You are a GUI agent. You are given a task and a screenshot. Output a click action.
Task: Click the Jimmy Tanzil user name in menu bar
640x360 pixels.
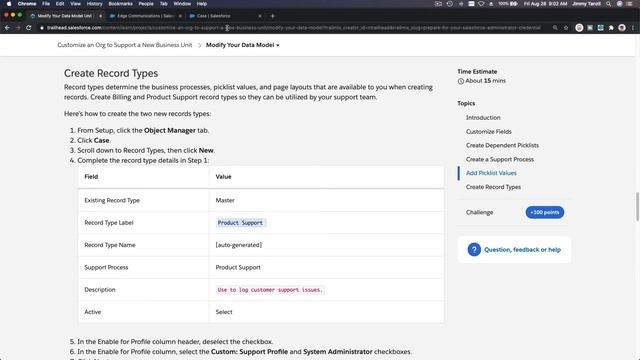click(x=586, y=4)
